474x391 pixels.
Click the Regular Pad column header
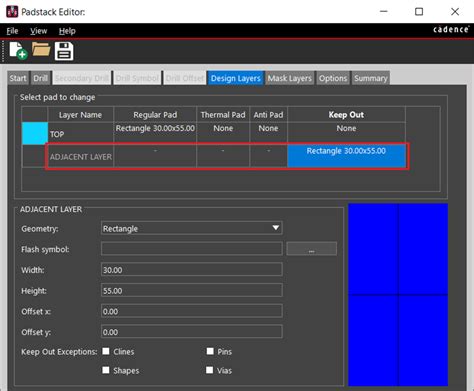tap(155, 115)
